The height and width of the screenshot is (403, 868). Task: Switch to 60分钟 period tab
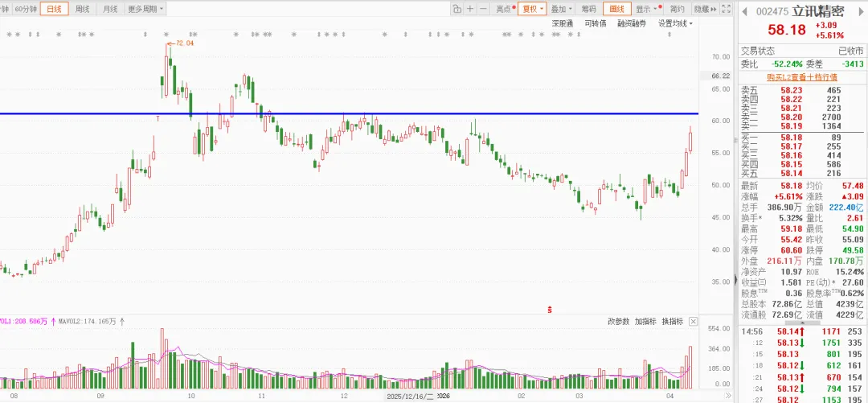click(x=26, y=9)
